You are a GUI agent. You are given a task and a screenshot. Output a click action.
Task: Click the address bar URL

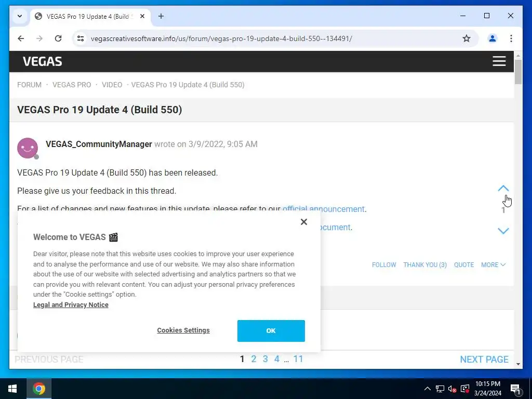point(221,38)
